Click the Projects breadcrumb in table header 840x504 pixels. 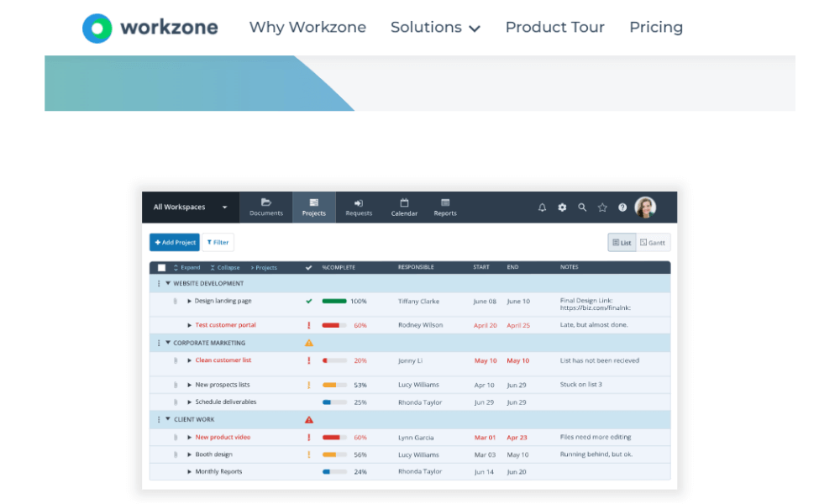point(264,267)
